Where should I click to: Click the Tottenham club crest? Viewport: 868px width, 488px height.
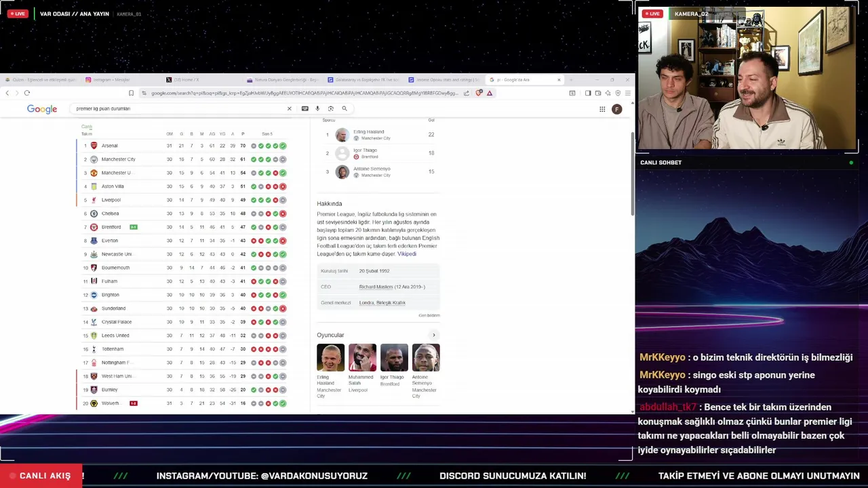point(94,349)
